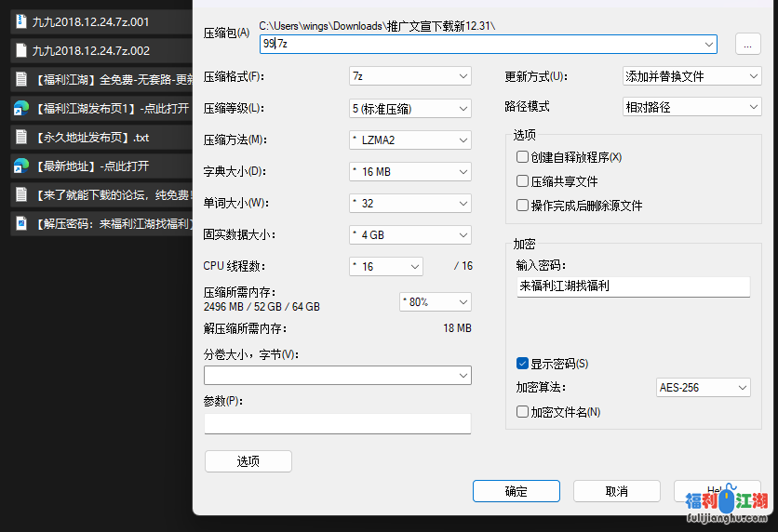
Task: Click the 全免费 text file icon
Action: coord(20,79)
